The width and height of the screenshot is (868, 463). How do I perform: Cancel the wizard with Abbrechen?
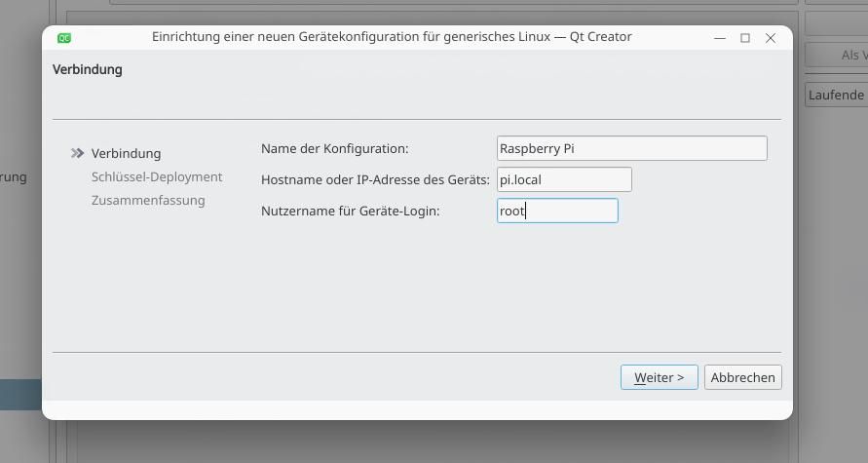(x=743, y=377)
